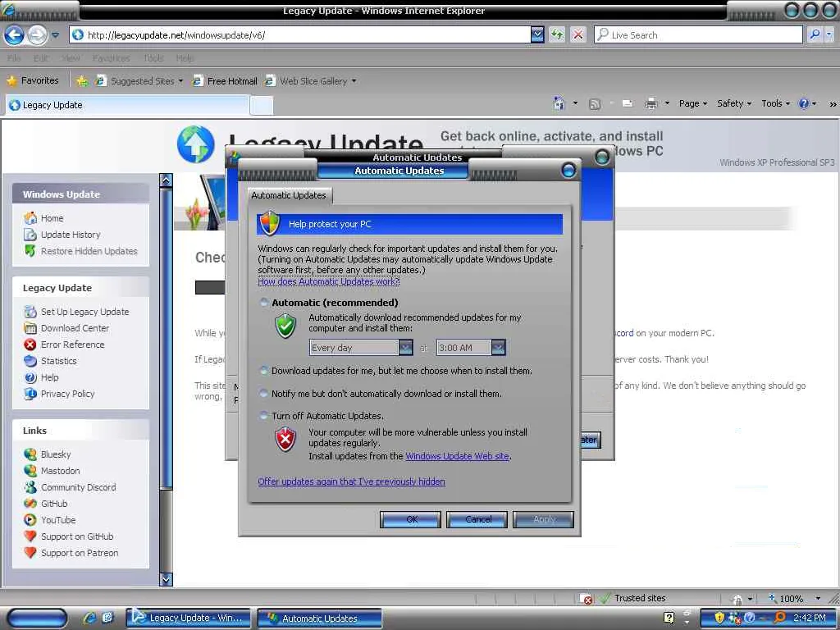This screenshot has width=840, height=630.
Task: Click the YouTube link icon
Action: tap(30, 519)
